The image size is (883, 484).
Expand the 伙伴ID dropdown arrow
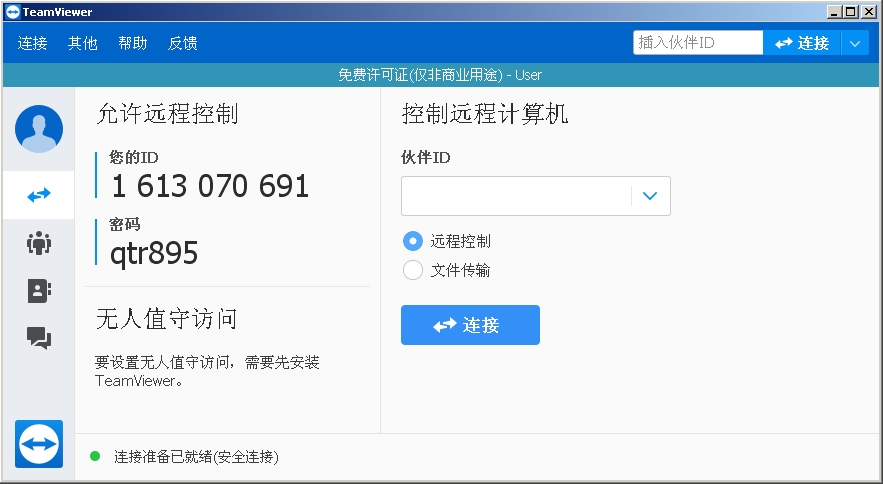coord(650,196)
